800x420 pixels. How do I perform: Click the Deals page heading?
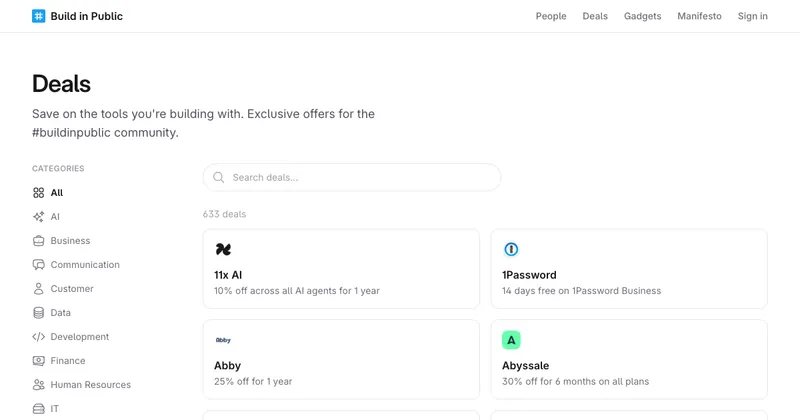tap(61, 84)
